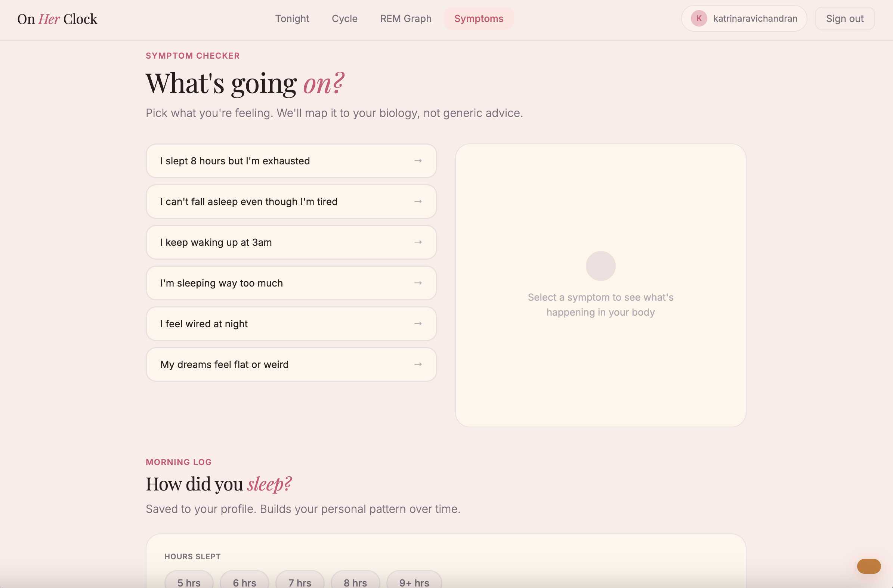Image resolution: width=893 pixels, height=588 pixels.
Task: Click the K avatar icon
Action: [x=699, y=18]
